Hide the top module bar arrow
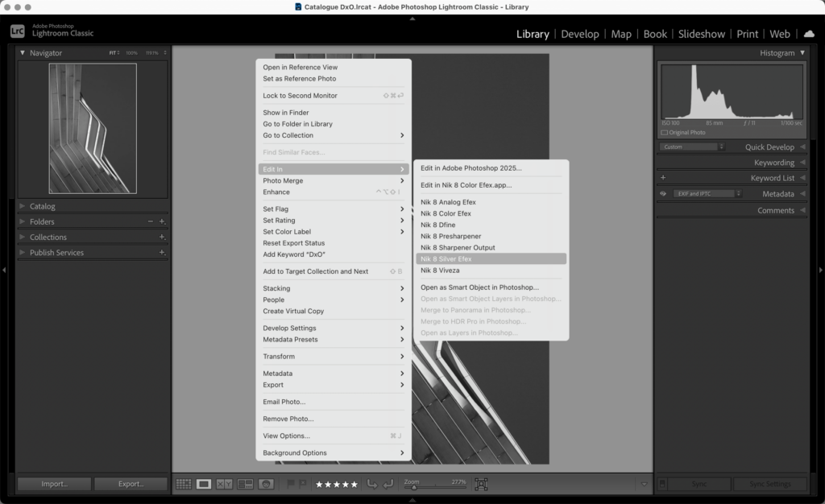This screenshot has height=504, width=825. 412,19
